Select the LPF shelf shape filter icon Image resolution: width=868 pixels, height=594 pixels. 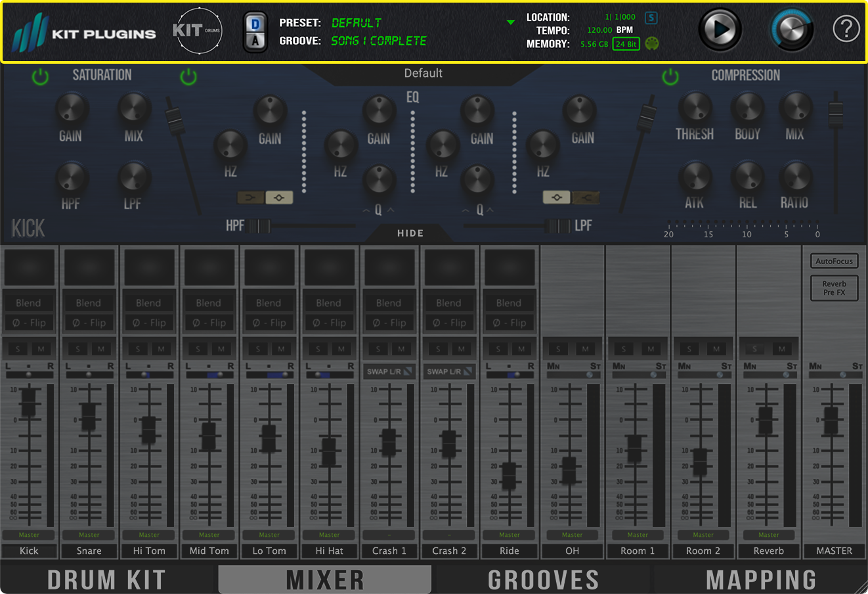coord(585,197)
